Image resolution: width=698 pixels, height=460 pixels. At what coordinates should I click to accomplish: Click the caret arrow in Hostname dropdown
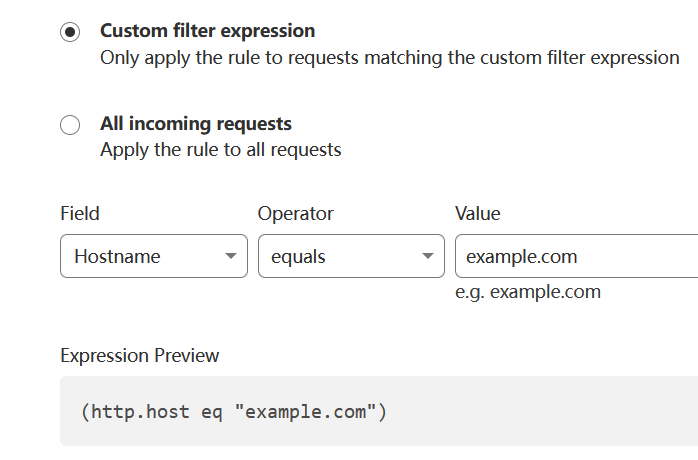231,256
